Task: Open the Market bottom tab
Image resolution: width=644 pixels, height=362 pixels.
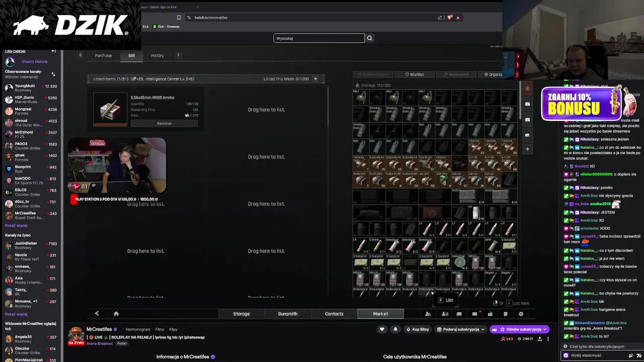Action: tap(380, 314)
